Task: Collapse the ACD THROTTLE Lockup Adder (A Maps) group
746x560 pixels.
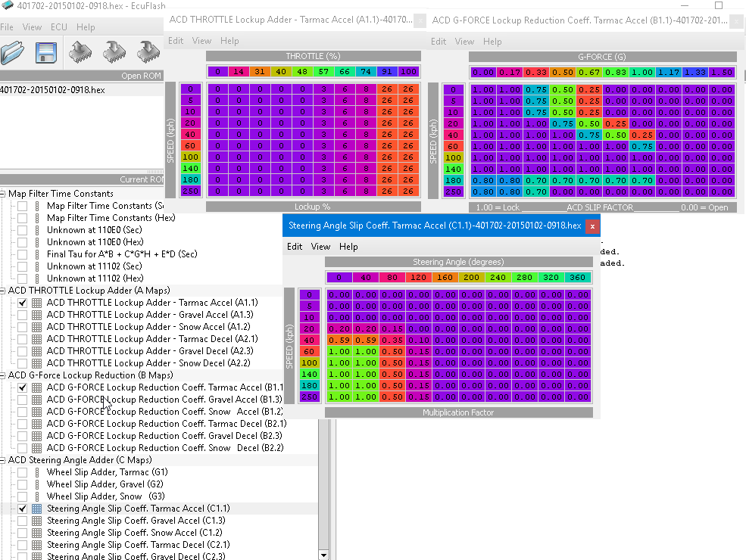Action: (4, 291)
